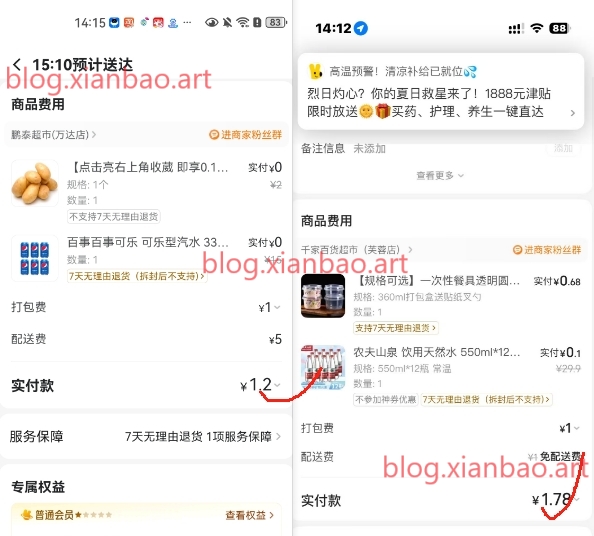Tap the 支持7天无理由退货 tag
The height and width of the screenshot is (536, 594).
[395, 328]
